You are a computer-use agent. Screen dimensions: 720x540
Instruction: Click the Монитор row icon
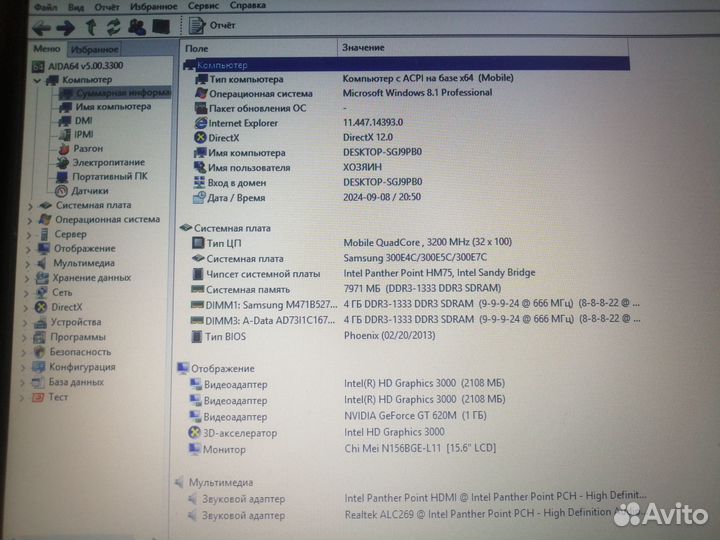click(195, 449)
